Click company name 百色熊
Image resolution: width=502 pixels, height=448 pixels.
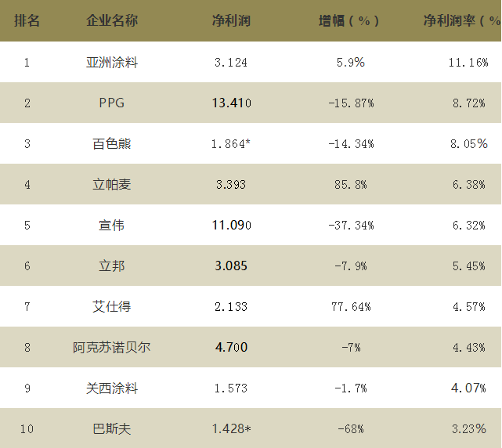111,144
